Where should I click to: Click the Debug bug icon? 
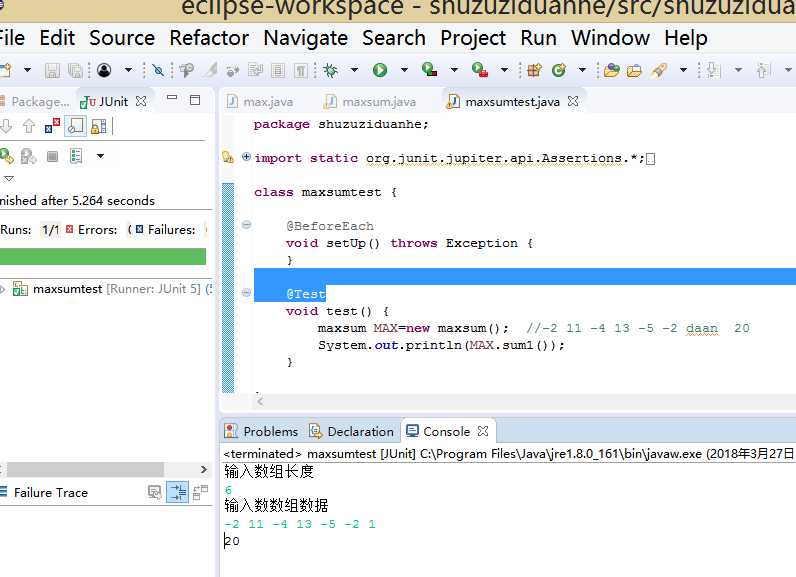tap(331, 70)
